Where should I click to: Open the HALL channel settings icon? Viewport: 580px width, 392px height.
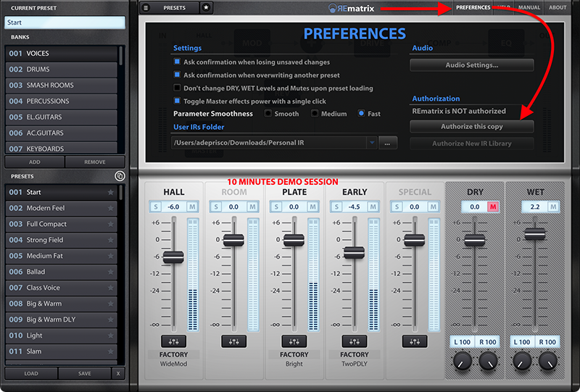[x=173, y=341]
